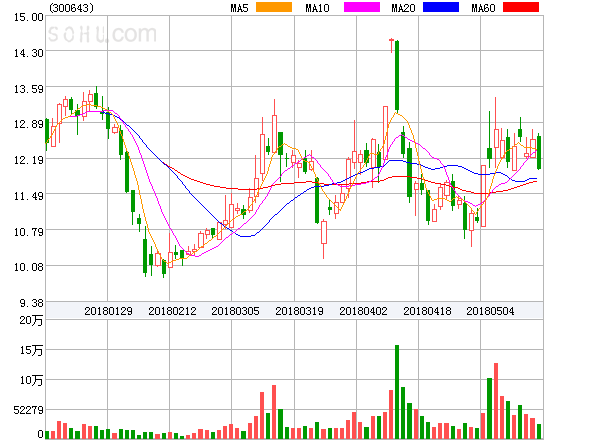600x440 pixels.
Task: Click the 15.00 price axis label
Action: point(29,17)
